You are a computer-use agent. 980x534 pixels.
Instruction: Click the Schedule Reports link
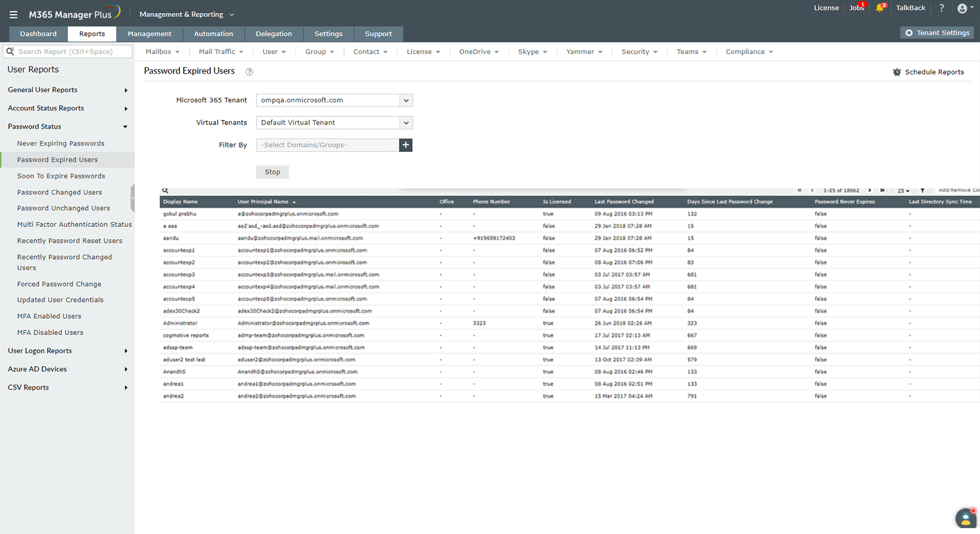(x=928, y=72)
